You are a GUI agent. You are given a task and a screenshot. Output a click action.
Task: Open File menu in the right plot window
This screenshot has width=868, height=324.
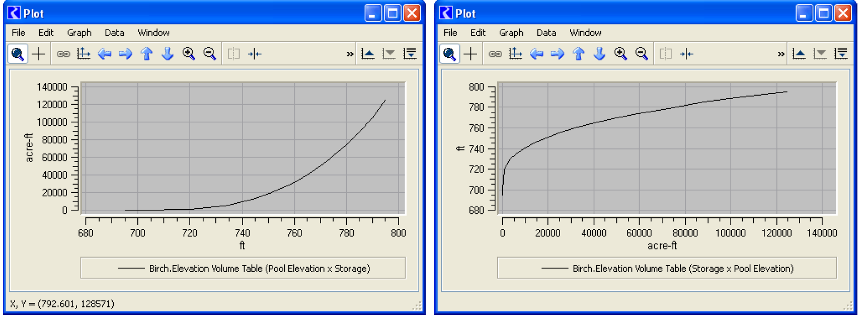tap(450, 33)
